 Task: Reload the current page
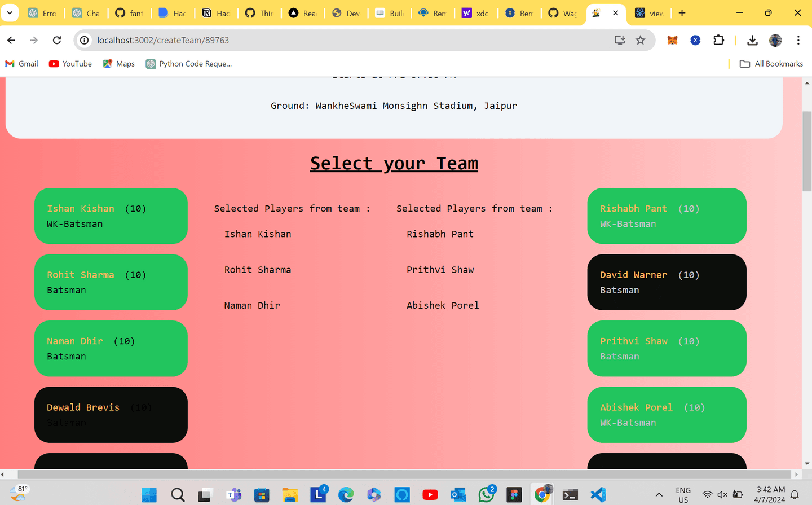57,40
